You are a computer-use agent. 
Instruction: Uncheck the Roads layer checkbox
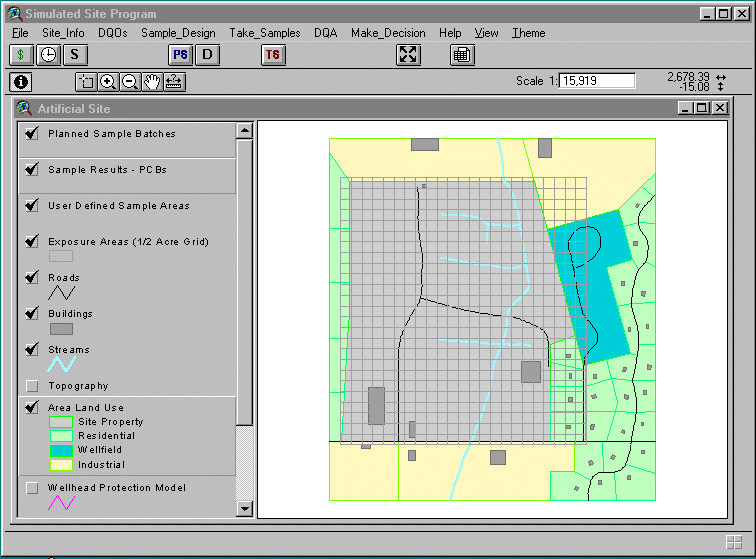pyautogui.click(x=32, y=278)
